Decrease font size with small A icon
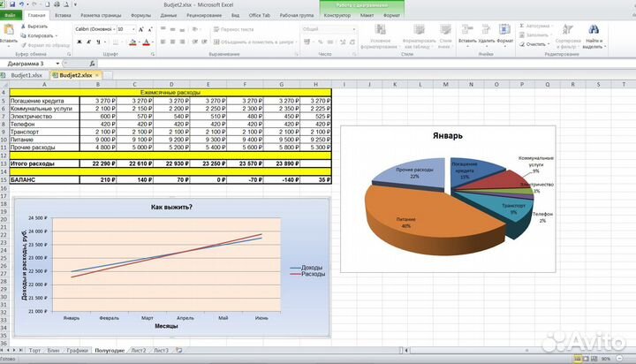The image size is (636, 364). coord(150,29)
